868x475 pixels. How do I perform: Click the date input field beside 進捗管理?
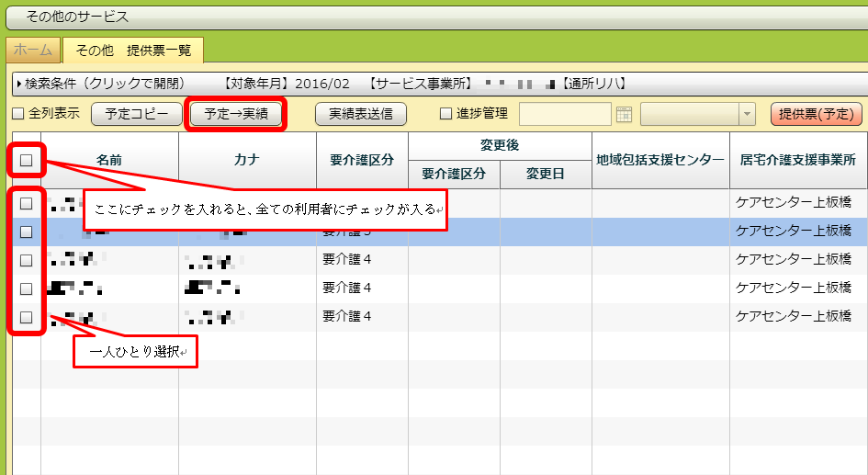[x=565, y=114]
